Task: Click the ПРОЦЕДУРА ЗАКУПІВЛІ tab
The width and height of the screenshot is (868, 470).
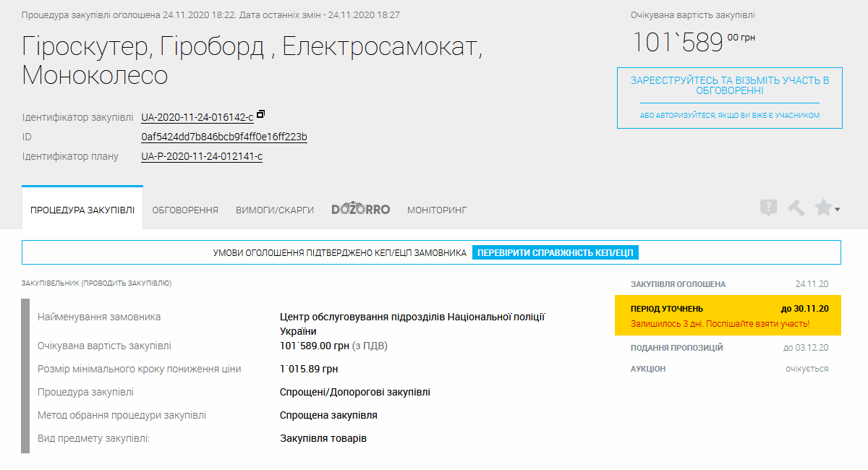Action: 82,208
